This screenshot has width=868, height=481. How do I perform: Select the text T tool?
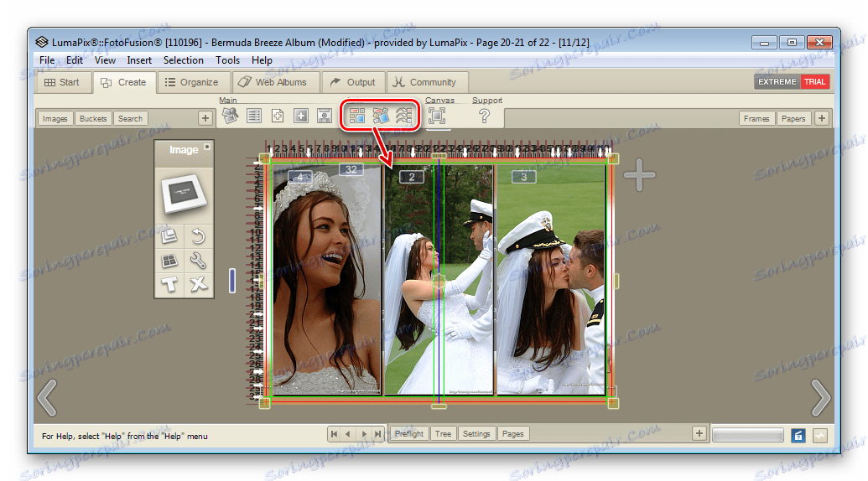point(170,284)
